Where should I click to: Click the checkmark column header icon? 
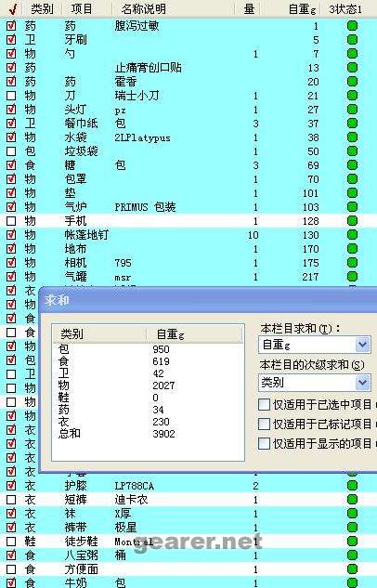coord(12,8)
